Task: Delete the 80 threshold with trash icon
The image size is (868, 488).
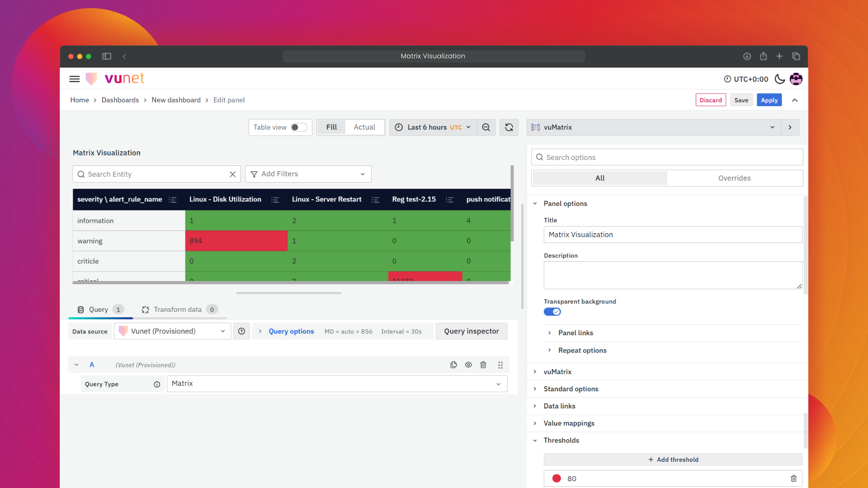Action: pyautogui.click(x=793, y=479)
